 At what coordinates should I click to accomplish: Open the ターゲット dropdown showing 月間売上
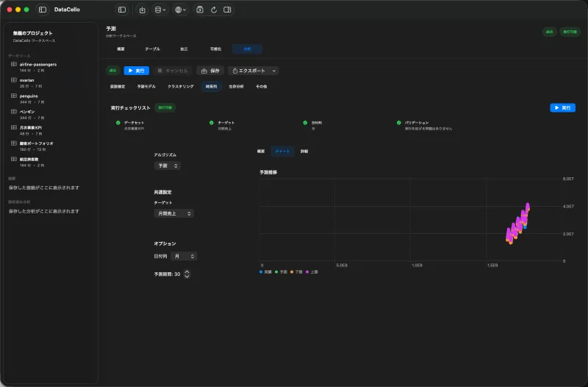coord(173,213)
